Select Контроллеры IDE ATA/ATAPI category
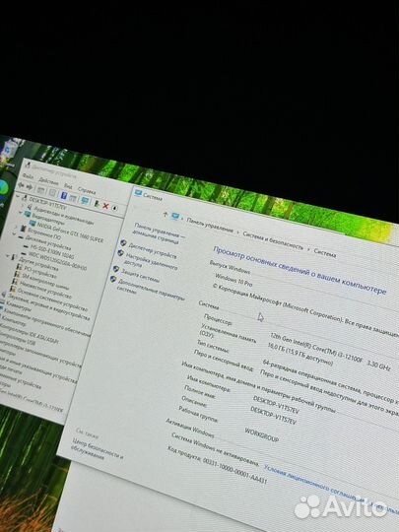The height and width of the screenshot is (532, 399). 29,334
